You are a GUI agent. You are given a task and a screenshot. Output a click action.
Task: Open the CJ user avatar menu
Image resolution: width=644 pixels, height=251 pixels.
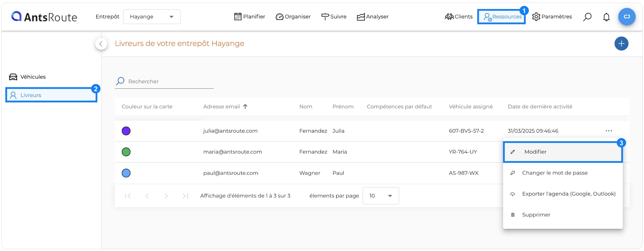(x=627, y=17)
